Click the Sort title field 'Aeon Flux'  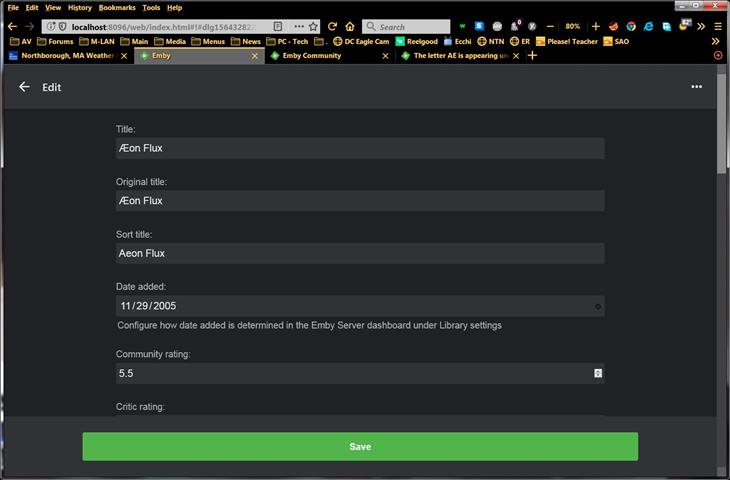[x=360, y=253]
